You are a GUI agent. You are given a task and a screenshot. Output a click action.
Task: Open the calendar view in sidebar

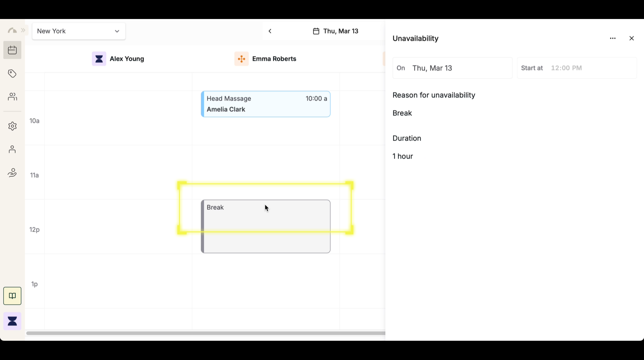pos(12,50)
